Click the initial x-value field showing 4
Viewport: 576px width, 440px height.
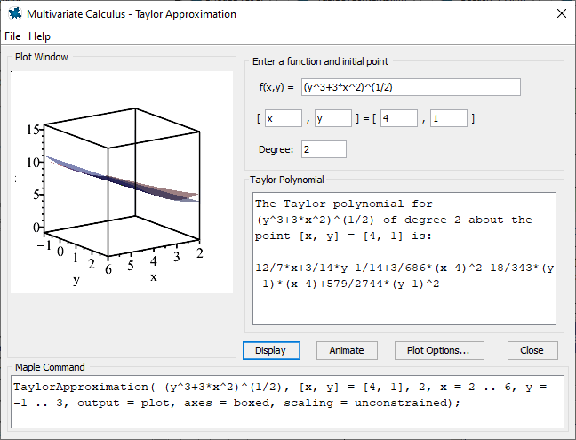[399, 118]
